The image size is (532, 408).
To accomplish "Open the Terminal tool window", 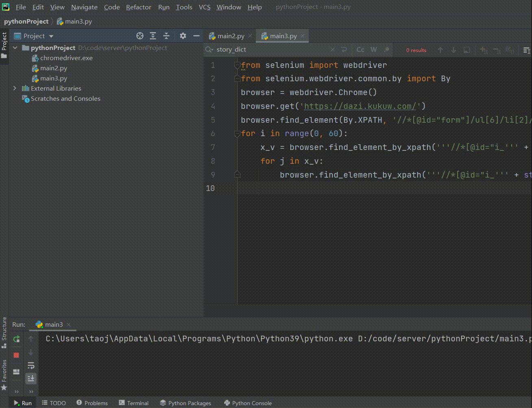I will pos(134,403).
